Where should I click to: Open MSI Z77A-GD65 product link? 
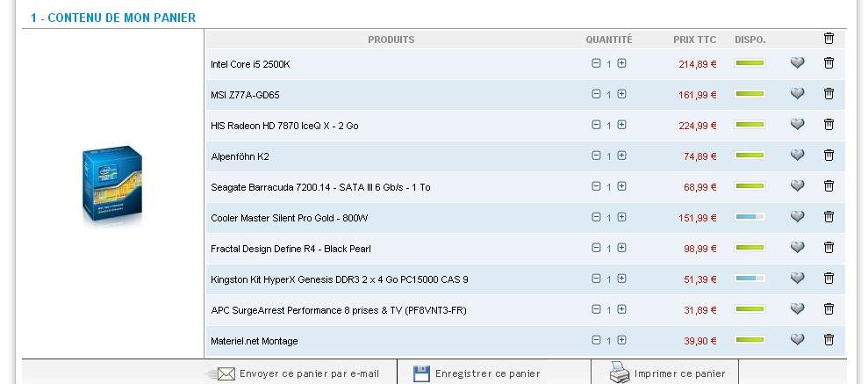[x=245, y=95]
